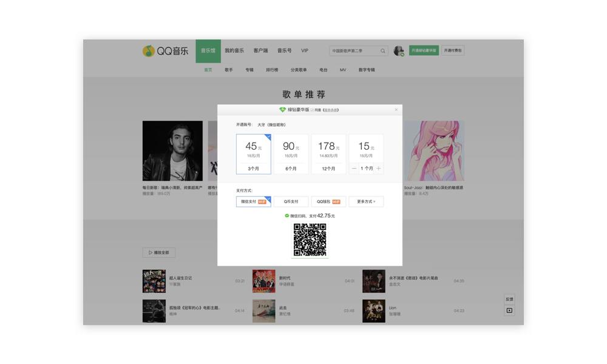Select the 90元 6个月 plan
This screenshot has height=364, width=607.
pyautogui.click(x=291, y=154)
